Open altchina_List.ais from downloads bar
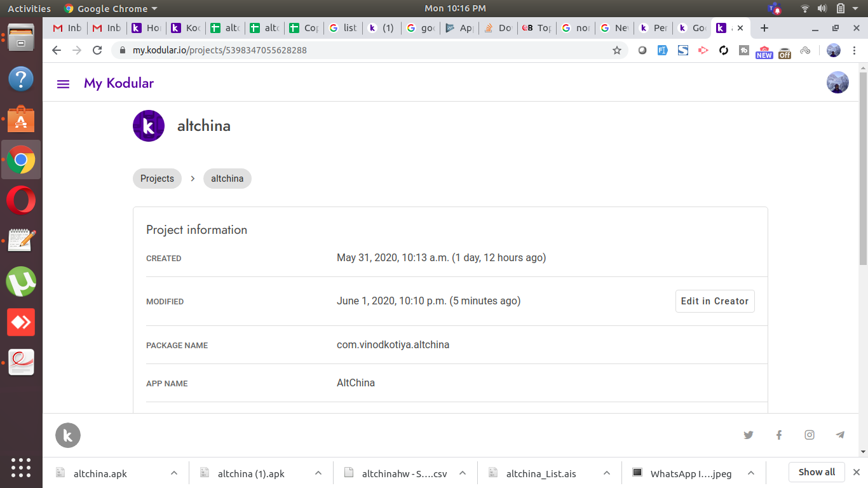 541,473
